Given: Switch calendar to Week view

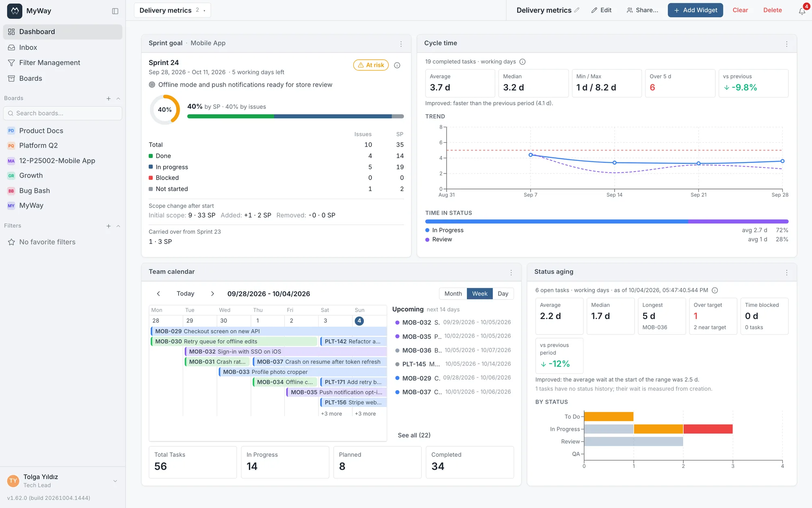Looking at the screenshot, I should click(479, 293).
